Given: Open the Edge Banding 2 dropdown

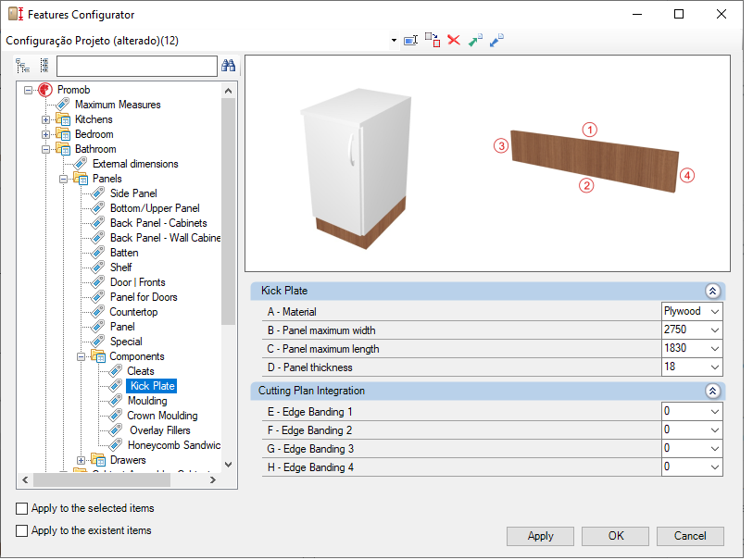Looking at the screenshot, I should pos(715,430).
